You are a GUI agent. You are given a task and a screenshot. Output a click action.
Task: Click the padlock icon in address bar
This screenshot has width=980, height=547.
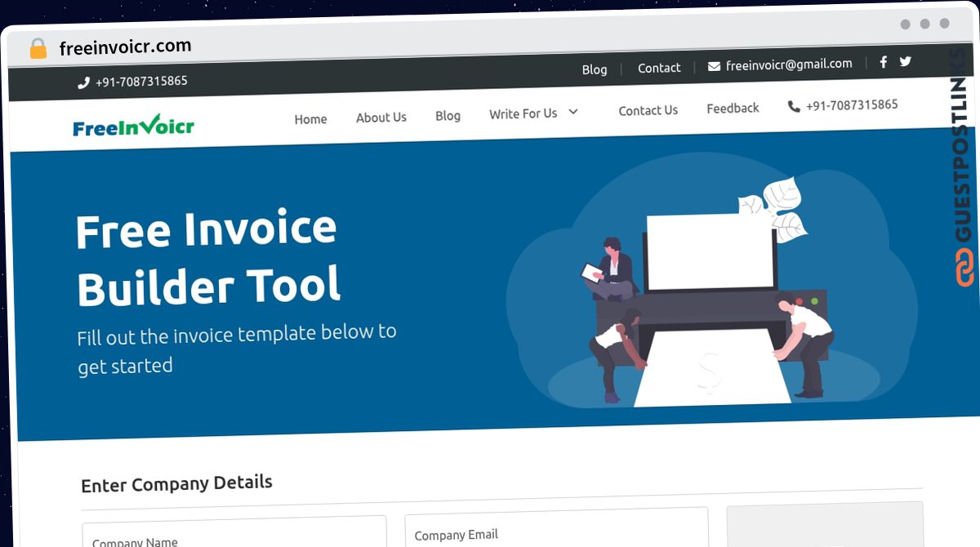point(38,49)
